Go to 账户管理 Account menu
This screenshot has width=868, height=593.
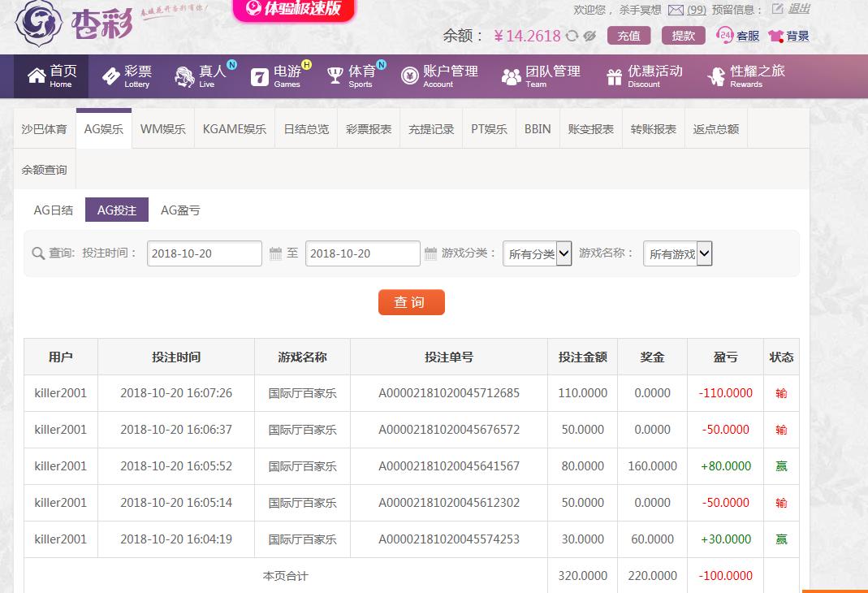click(439, 76)
